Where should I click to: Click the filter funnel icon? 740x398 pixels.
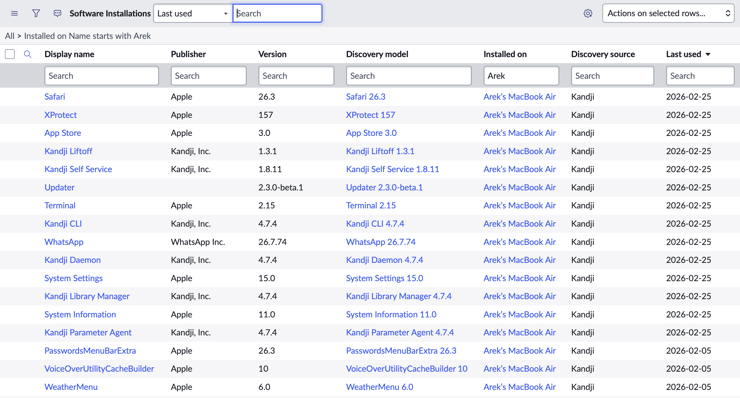pos(36,14)
